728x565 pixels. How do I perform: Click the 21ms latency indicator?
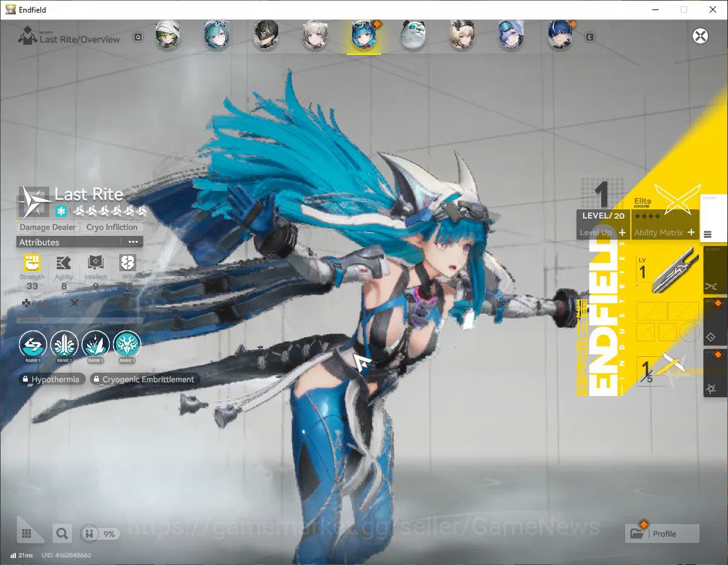22,556
